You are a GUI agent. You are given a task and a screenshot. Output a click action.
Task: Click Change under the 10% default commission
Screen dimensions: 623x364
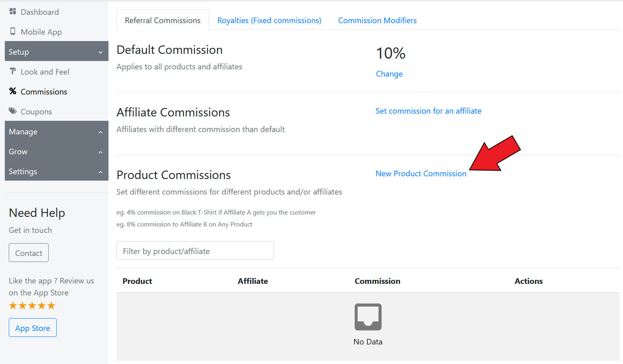[x=389, y=74]
